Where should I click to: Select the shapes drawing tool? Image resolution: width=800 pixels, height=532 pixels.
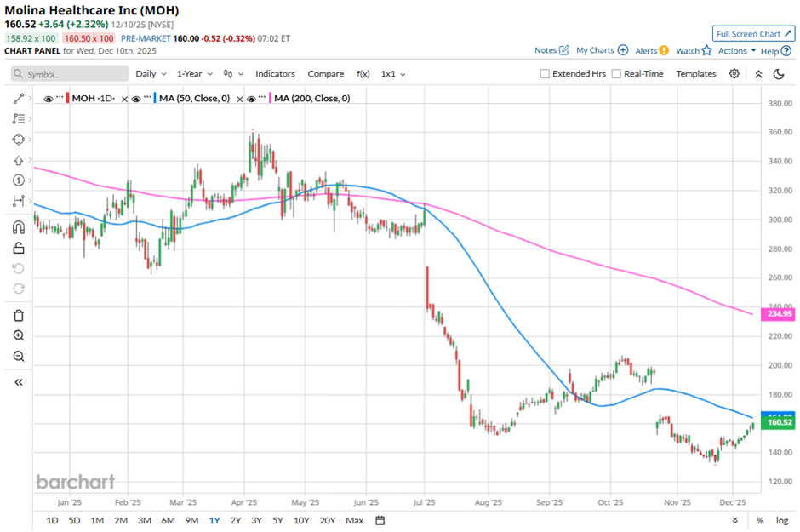(19, 140)
